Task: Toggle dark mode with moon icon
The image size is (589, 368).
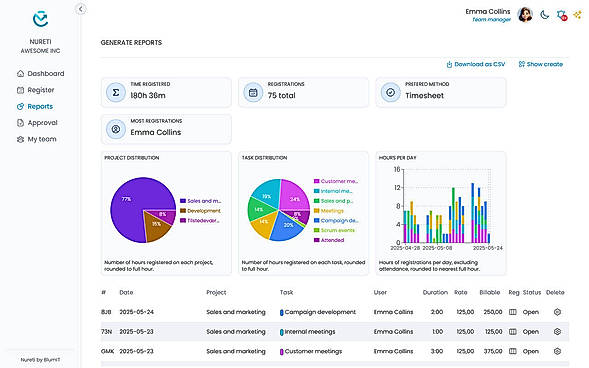Action: point(544,15)
